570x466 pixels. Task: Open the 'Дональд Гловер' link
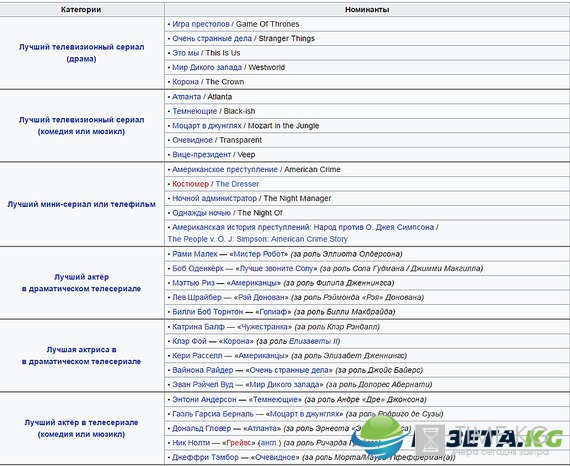[x=201, y=429]
